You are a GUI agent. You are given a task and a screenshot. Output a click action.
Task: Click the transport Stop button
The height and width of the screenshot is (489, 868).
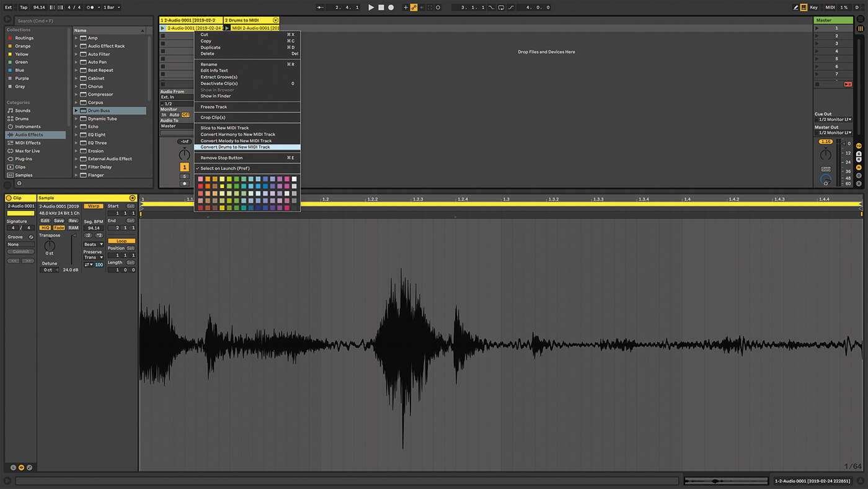381,7
